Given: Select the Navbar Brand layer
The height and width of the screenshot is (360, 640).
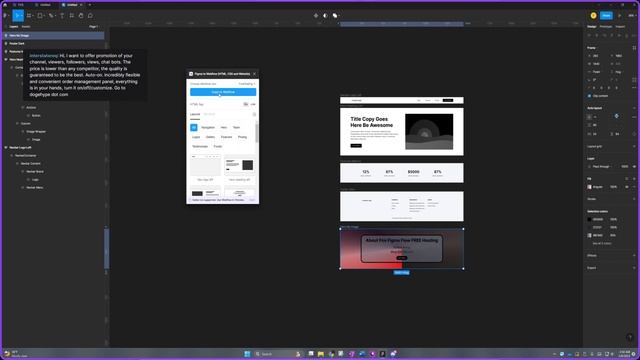Looking at the screenshot, I should click(35, 171).
